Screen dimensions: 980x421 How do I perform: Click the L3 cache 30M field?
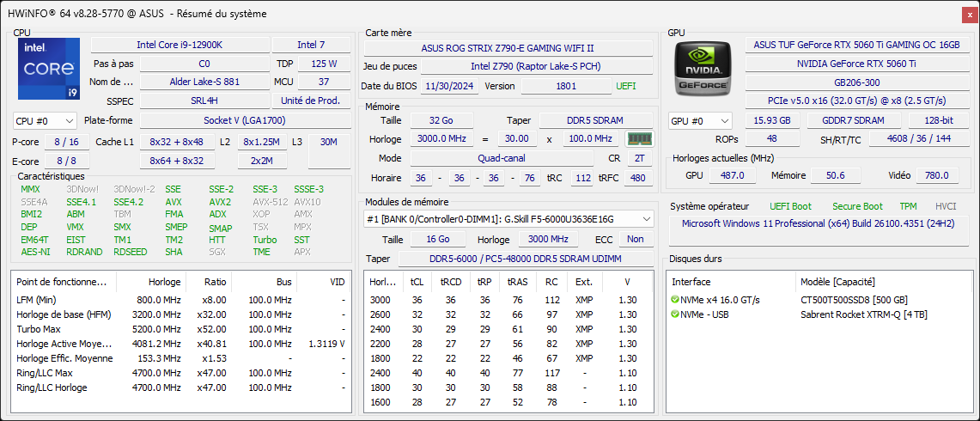[328, 150]
